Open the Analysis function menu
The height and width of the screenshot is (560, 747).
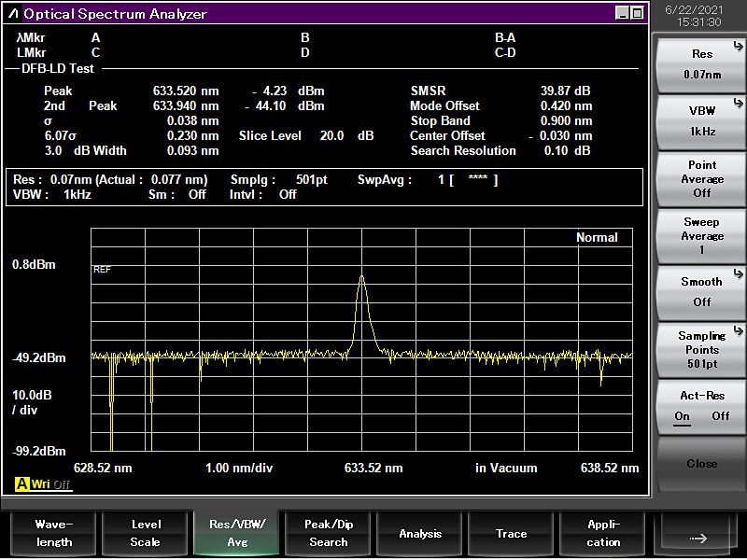pyautogui.click(x=420, y=534)
